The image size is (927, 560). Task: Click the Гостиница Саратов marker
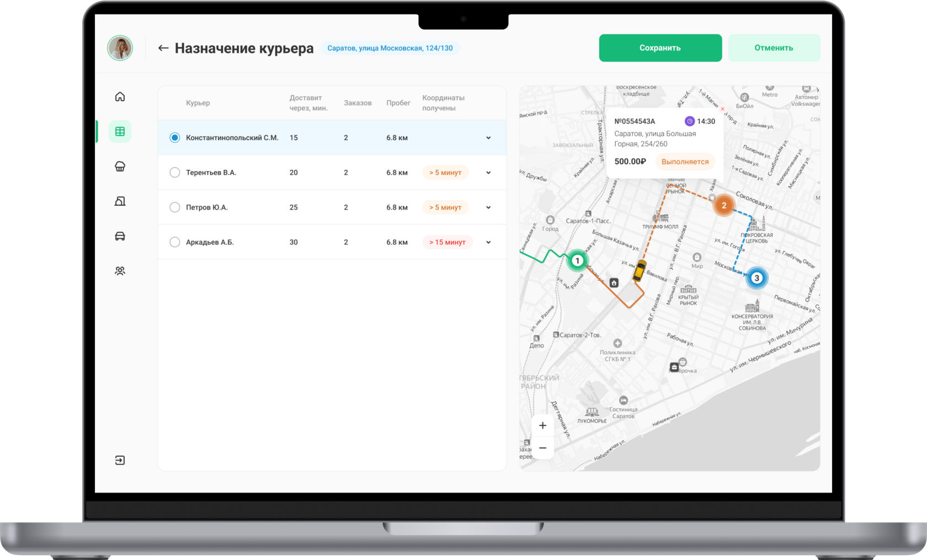pyautogui.click(x=623, y=400)
